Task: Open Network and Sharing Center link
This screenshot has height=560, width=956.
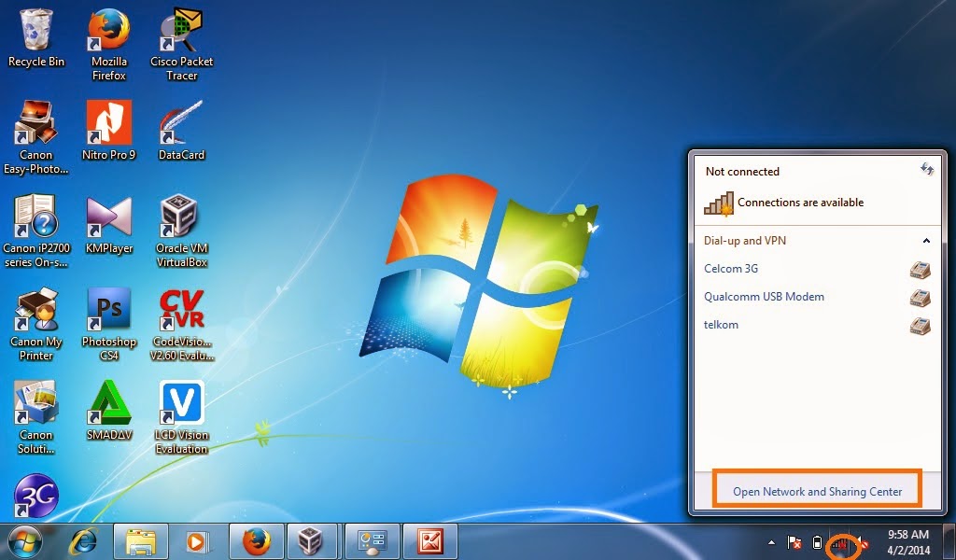Action: pos(817,491)
